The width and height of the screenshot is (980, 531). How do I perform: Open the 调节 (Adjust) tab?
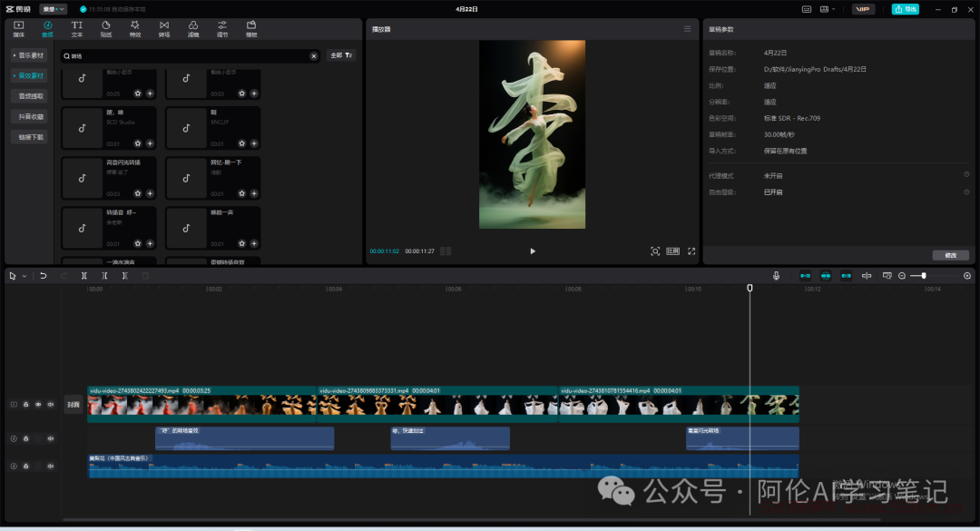(222, 29)
